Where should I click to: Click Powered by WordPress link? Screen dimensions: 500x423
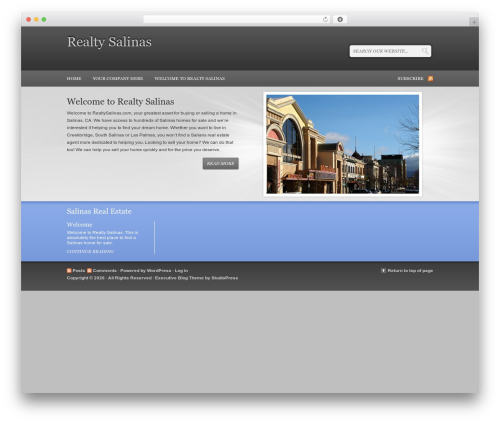(146, 271)
